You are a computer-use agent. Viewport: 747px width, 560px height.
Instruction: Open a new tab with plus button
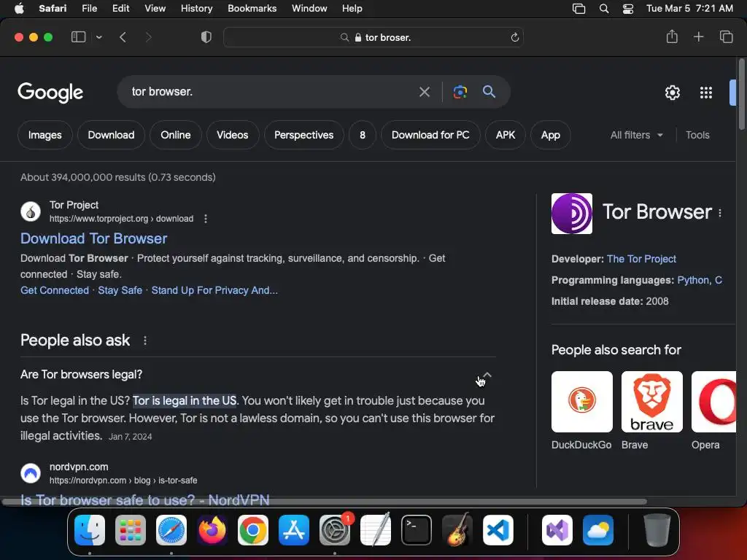coord(698,36)
